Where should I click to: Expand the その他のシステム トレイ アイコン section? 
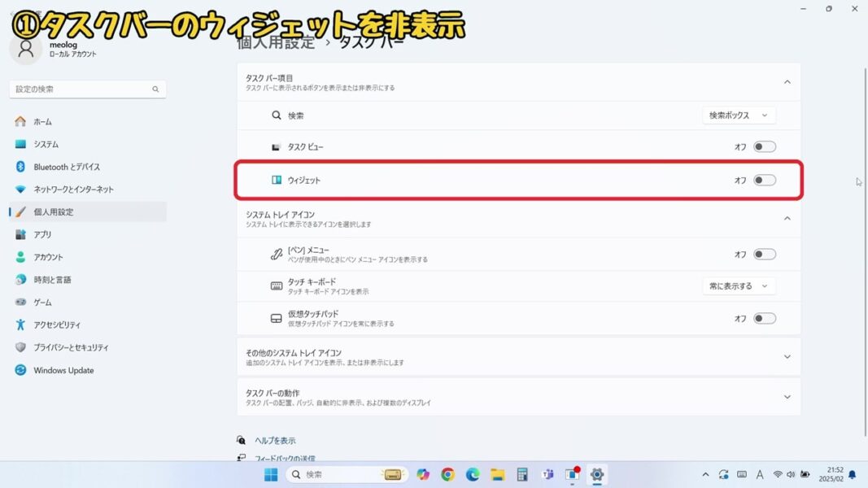[x=787, y=356]
